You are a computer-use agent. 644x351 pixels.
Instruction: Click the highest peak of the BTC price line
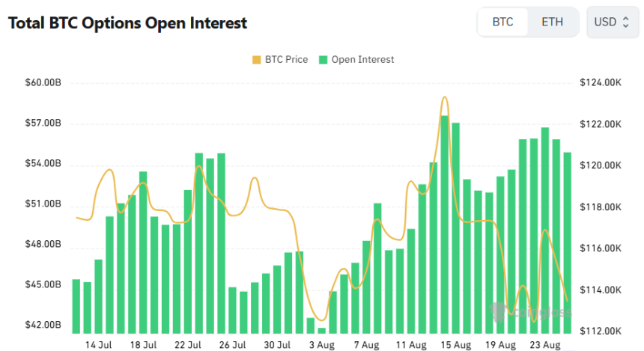(x=445, y=97)
